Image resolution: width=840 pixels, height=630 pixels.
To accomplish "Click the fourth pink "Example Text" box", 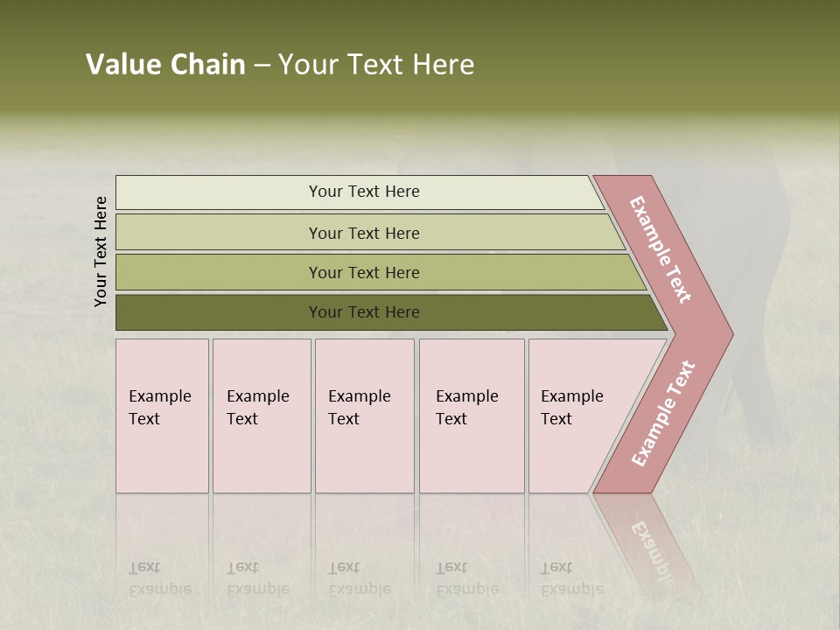I will tap(472, 416).
